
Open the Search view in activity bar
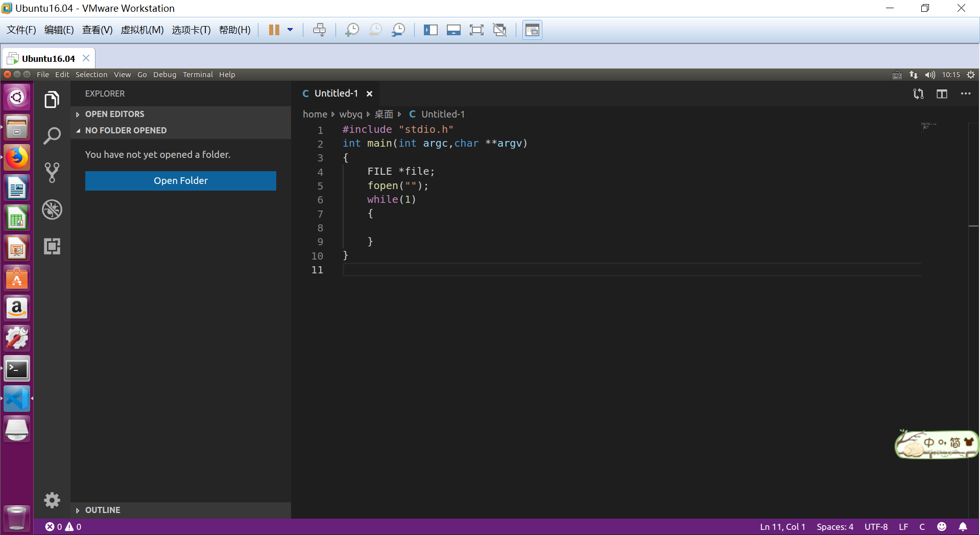coord(52,136)
